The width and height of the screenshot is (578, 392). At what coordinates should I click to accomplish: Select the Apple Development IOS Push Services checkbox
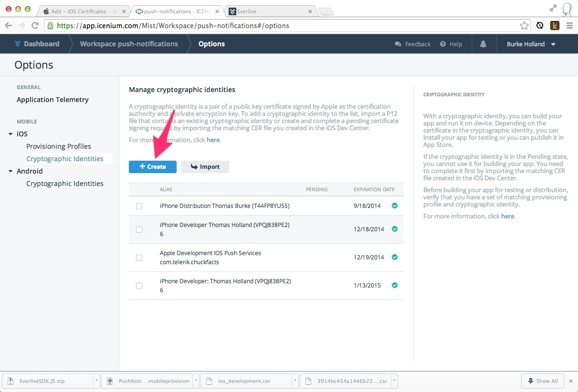139,258
